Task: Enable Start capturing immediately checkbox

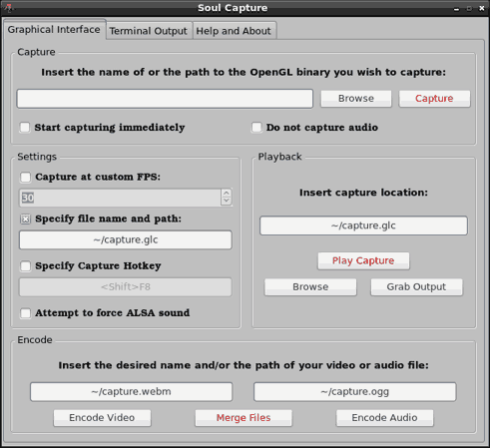Action: click(25, 128)
